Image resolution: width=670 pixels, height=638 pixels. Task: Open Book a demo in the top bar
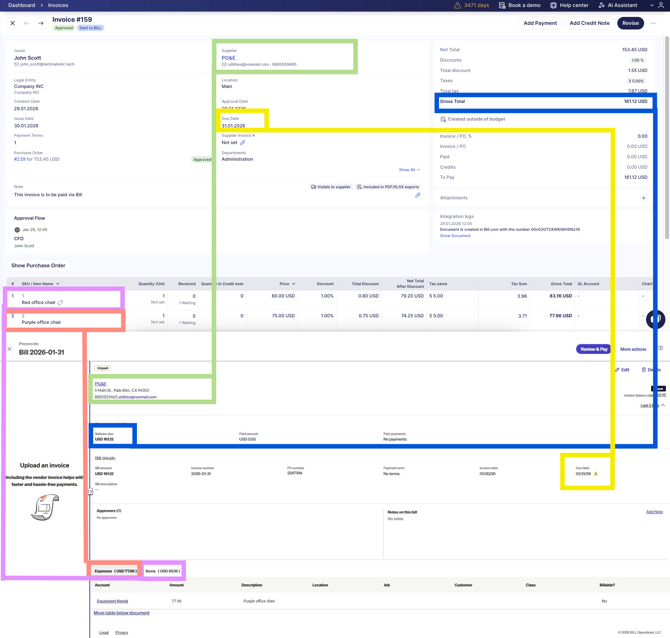[520, 5]
